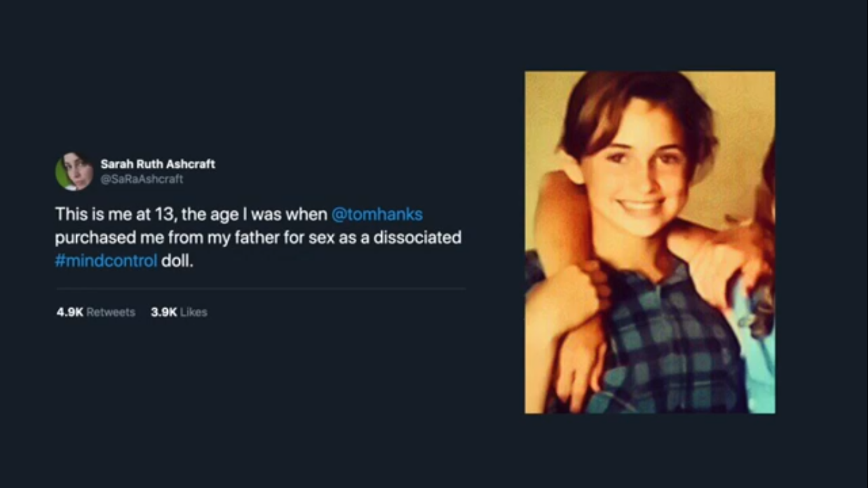
Task: Select the word "Retweets" label
Action: pos(111,312)
